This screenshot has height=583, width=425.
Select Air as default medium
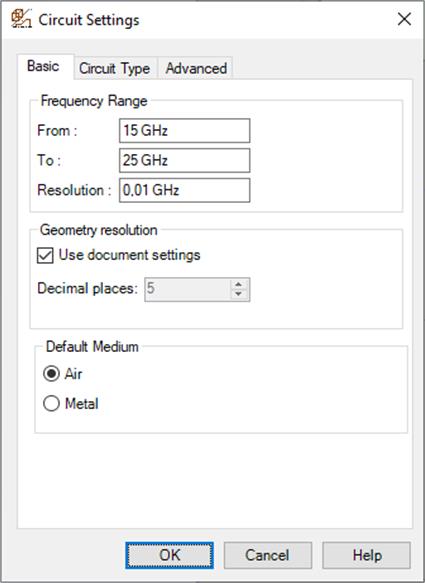tap(51, 374)
